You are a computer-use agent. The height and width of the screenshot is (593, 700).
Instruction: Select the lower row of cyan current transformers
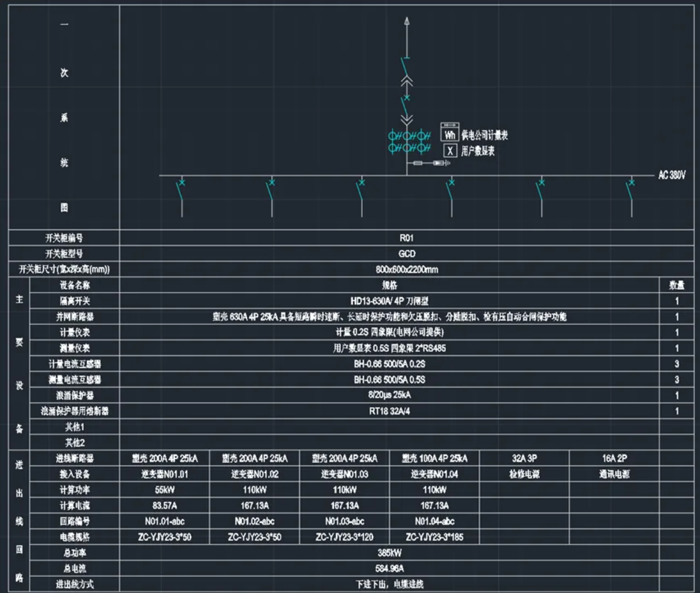click(410, 148)
